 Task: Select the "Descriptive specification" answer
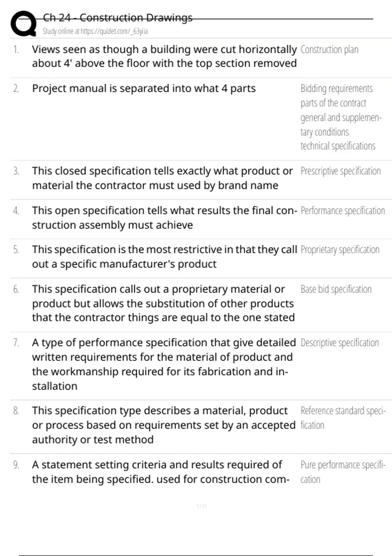339,343
